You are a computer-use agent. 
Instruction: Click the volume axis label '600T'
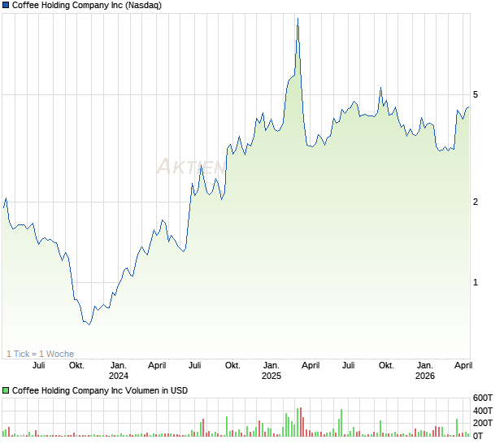483,398
